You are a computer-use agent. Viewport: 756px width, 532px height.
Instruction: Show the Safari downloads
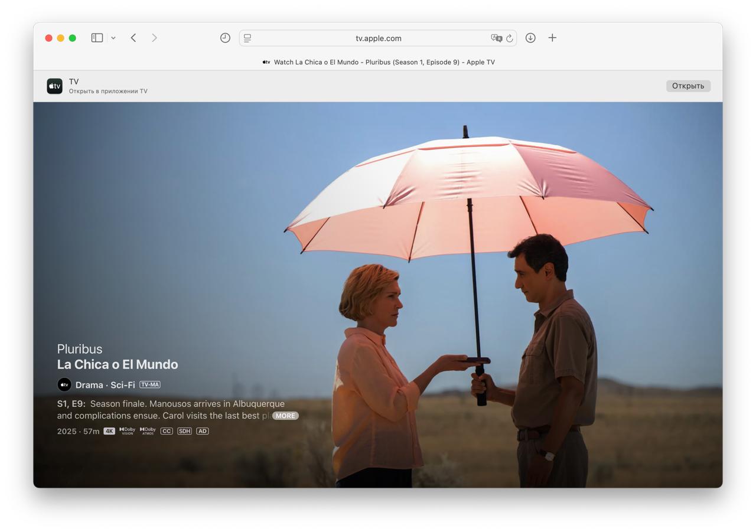click(530, 38)
